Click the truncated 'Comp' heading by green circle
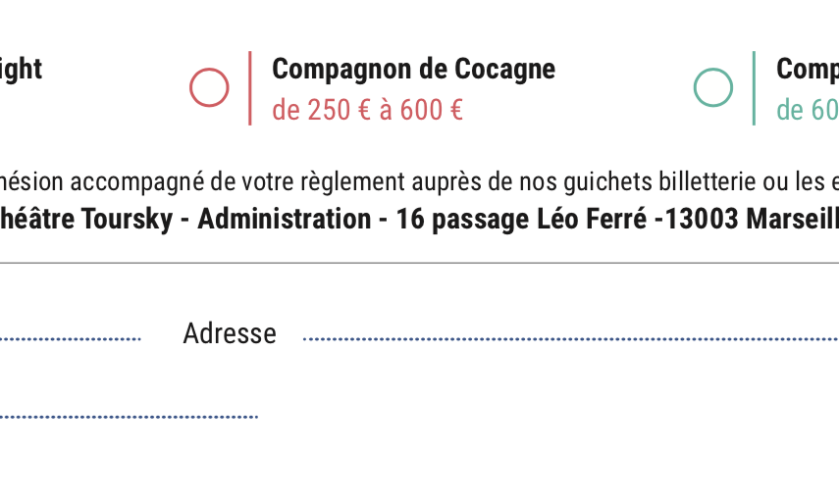Screen dimensions: 839x504 point(808,69)
